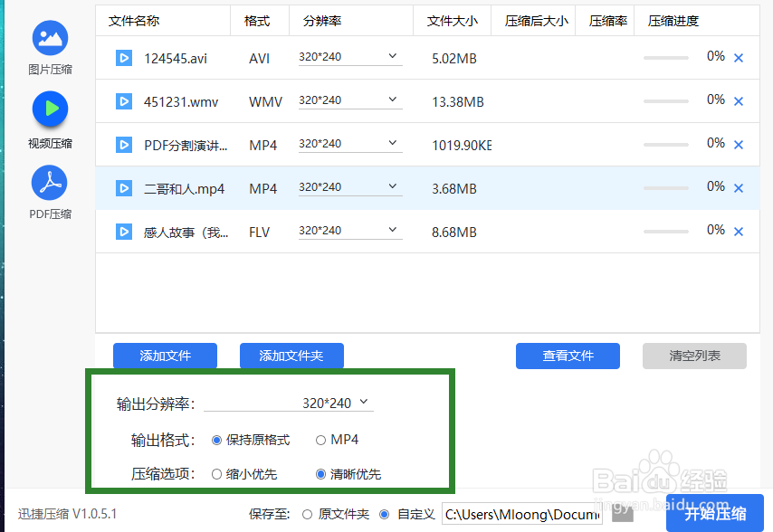Click play icon beside 451231.wmv
Viewport: 773px width, 532px height.
(124, 101)
